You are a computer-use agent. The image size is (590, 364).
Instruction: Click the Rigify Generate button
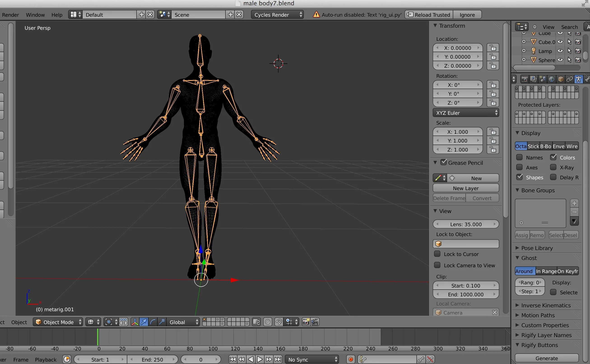coord(546,358)
